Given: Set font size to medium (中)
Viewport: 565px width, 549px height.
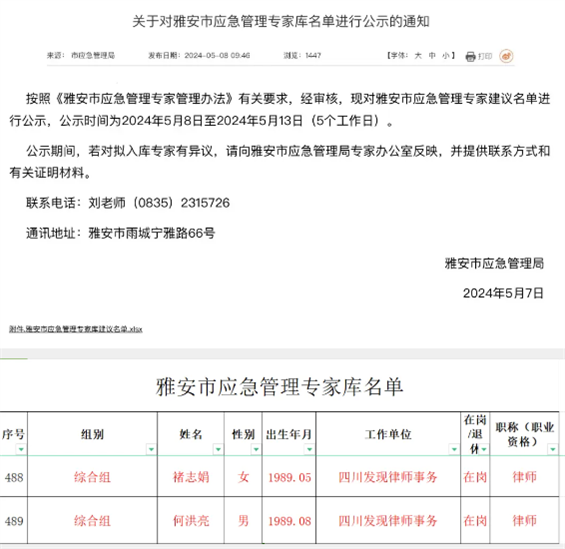Looking at the screenshot, I should [x=432, y=55].
